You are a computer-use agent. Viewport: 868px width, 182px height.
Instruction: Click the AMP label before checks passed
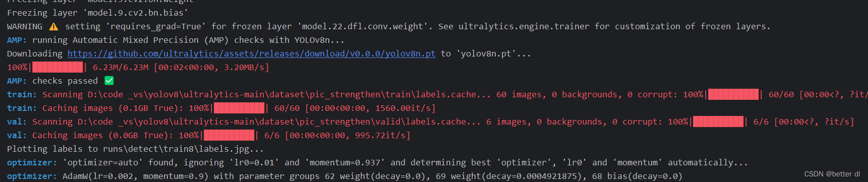pyautogui.click(x=17, y=81)
